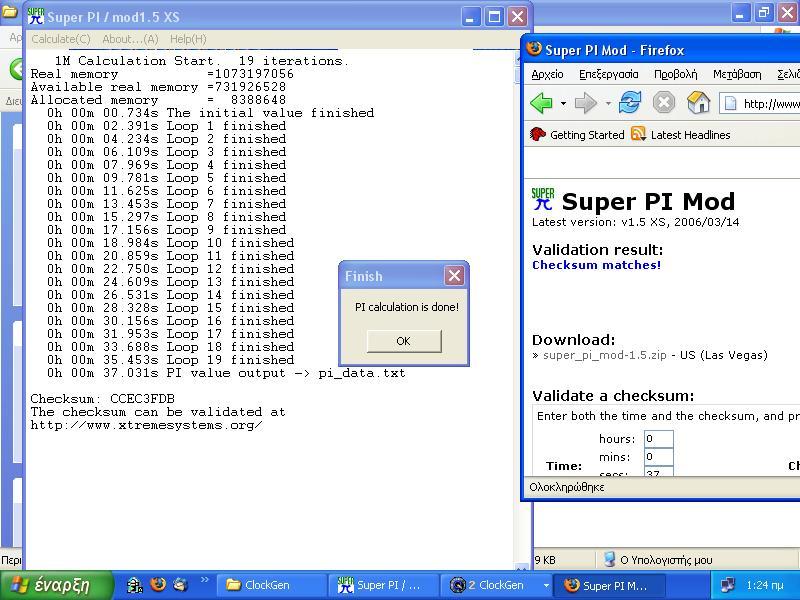Click Ο Υπολογιστής μου status bar icon

[609, 559]
